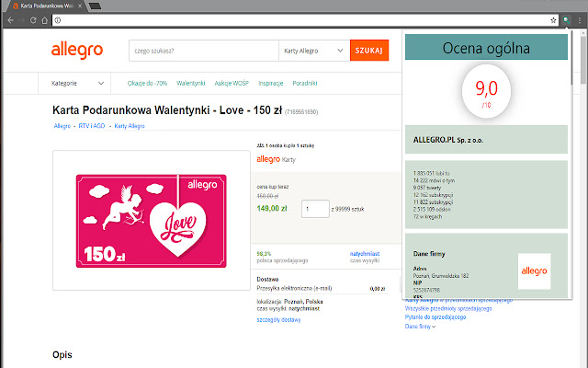Open Aukcje WOŚP menu link
The width and height of the screenshot is (588, 368).
tap(232, 84)
